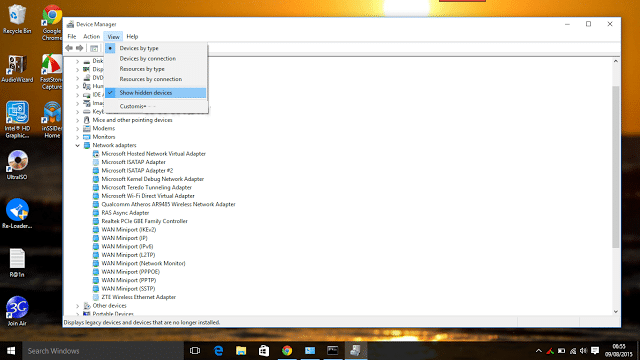This screenshot has width=640, height=360.
Task: Open inSSIDer Home desktop shortcut
Action: pos(52,120)
